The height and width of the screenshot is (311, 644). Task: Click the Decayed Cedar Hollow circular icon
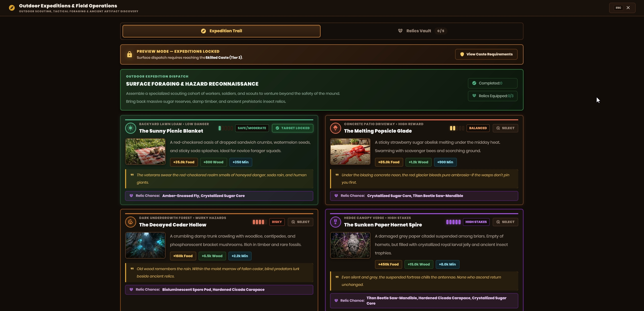pos(130,222)
